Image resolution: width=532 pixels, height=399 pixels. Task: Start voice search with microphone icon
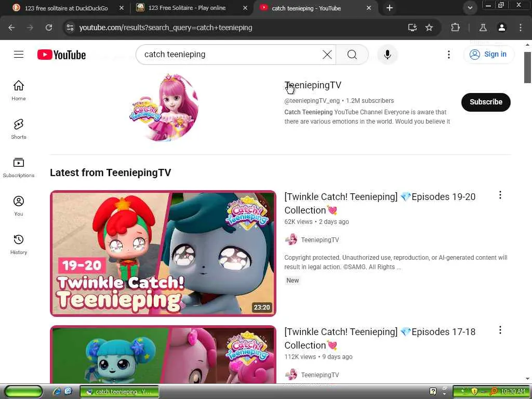click(x=387, y=55)
